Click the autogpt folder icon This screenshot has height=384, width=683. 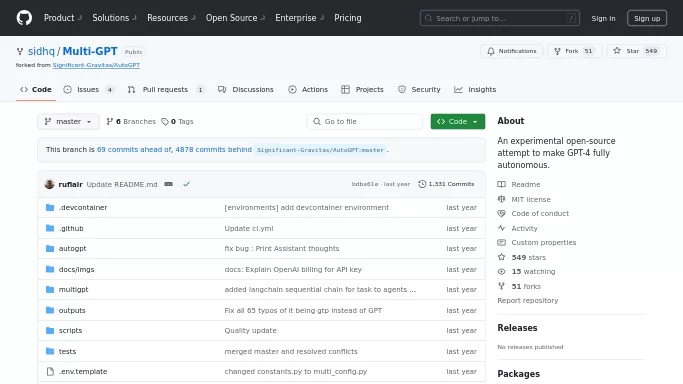point(50,249)
